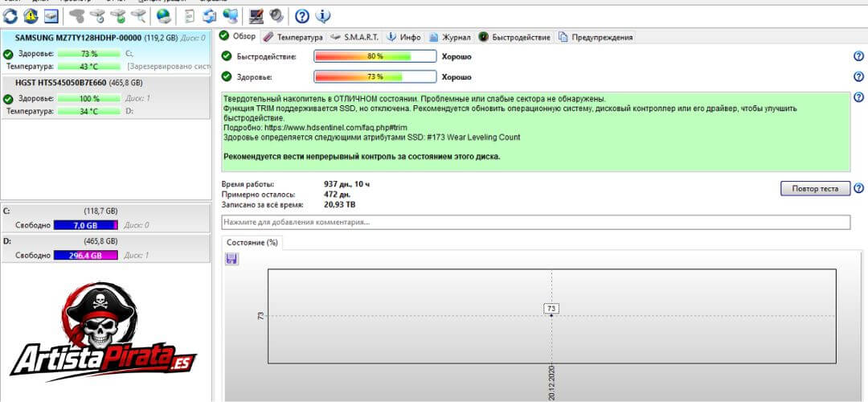Screen dimensions: 868x402
Task: Click the globe with disk toolbar icon
Action: (x=163, y=16)
